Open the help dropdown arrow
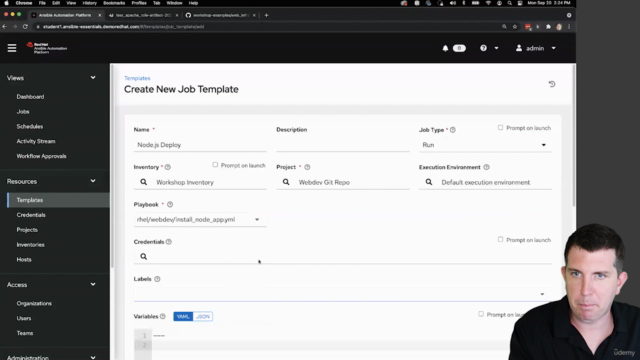Image resolution: width=640 pixels, height=360 pixels. click(x=496, y=48)
